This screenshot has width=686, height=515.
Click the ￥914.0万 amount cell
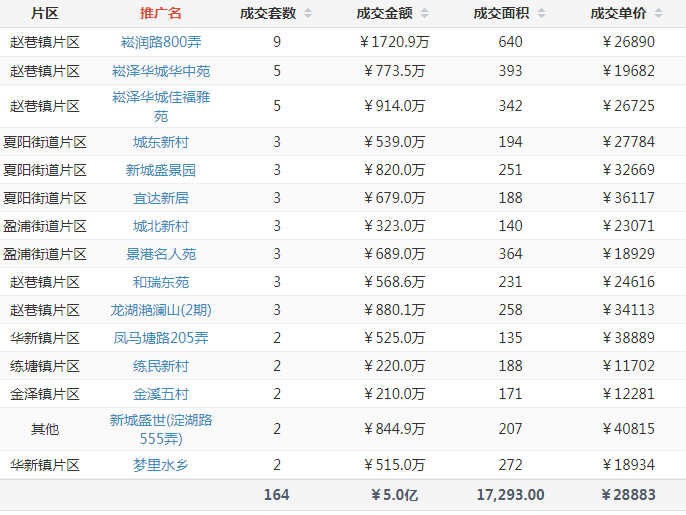(394, 106)
